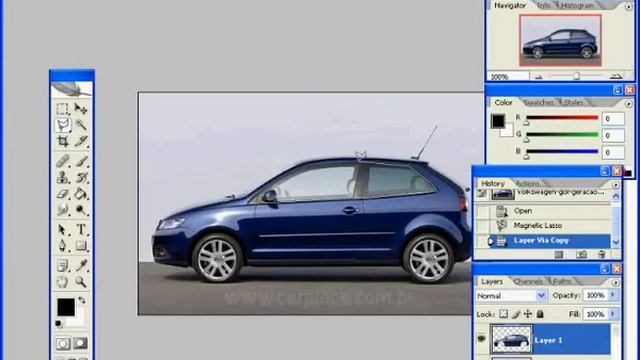Select the Zoom tool

(81, 282)
